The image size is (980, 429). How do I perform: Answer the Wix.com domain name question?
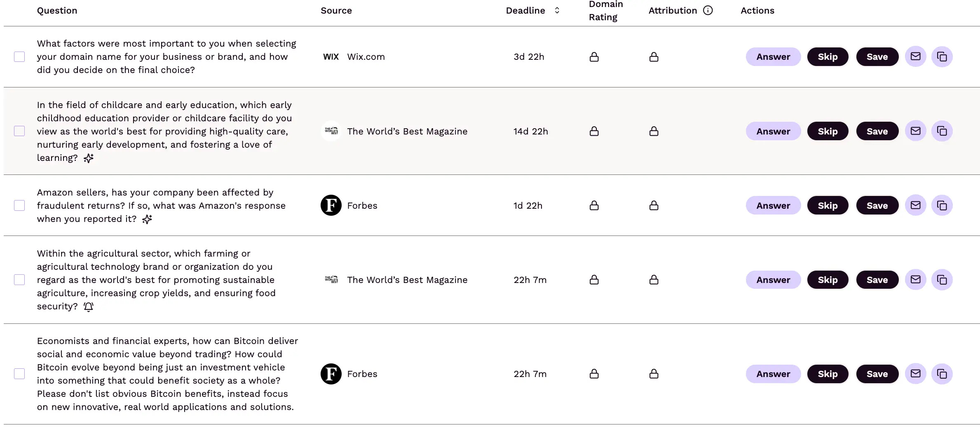point(773,57)
